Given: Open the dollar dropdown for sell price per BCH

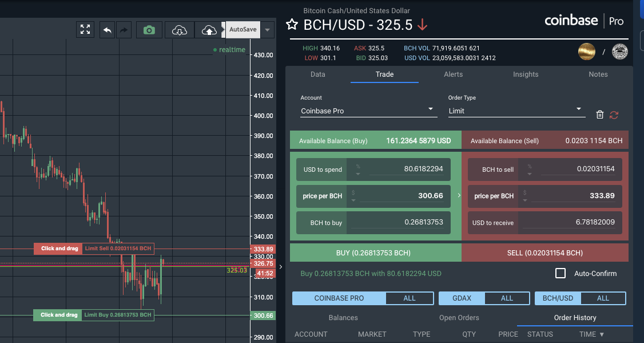Looking at the screenshot, I should point(525,196).
